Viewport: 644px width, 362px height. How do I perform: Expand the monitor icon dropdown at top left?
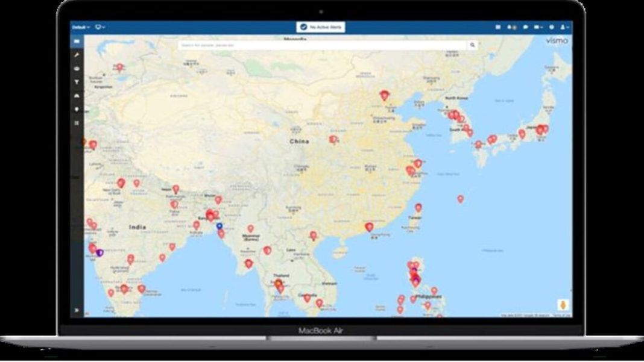pos(98,27)
